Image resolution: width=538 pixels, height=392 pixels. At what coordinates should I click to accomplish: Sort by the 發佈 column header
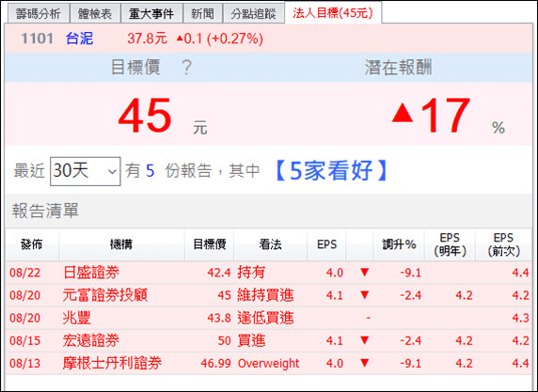32,244
